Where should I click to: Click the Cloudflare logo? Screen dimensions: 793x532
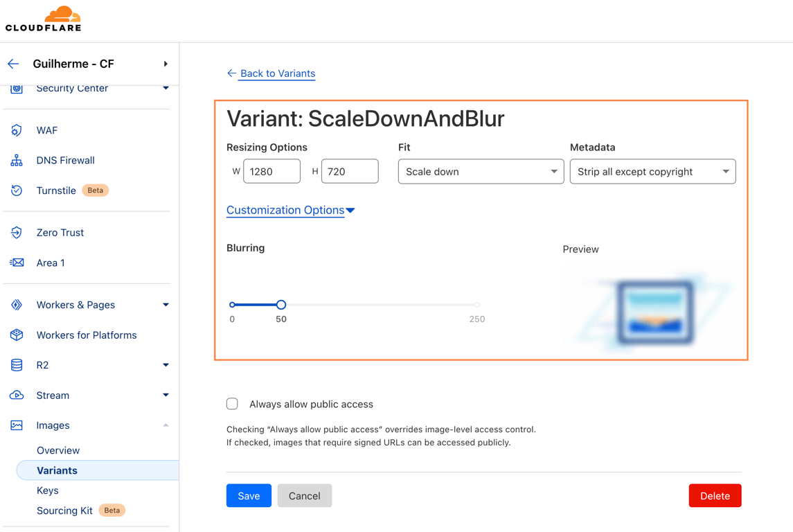(x=44, y=19)
